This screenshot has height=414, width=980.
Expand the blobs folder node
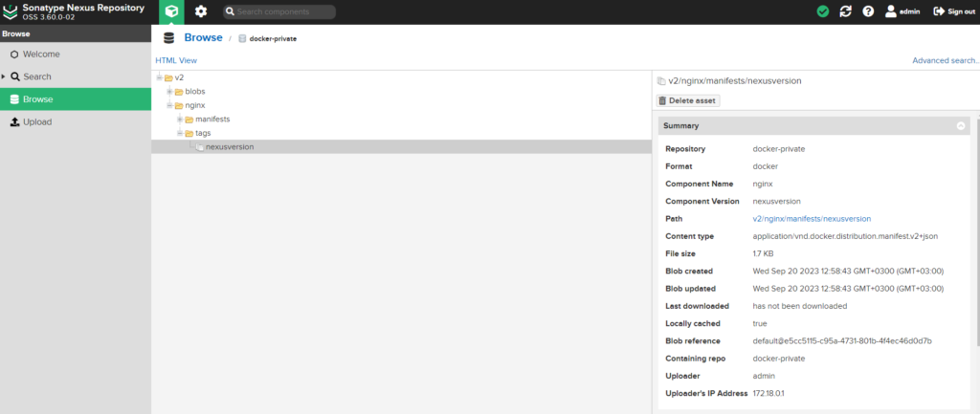tap(169, 92)
